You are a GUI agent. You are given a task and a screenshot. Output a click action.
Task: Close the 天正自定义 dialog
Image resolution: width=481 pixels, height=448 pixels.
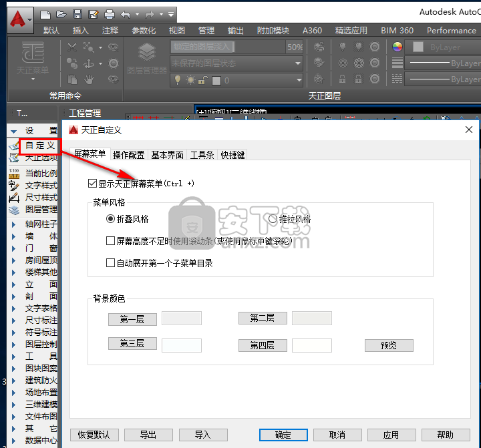pyautogui.click(x=469, y=130)
